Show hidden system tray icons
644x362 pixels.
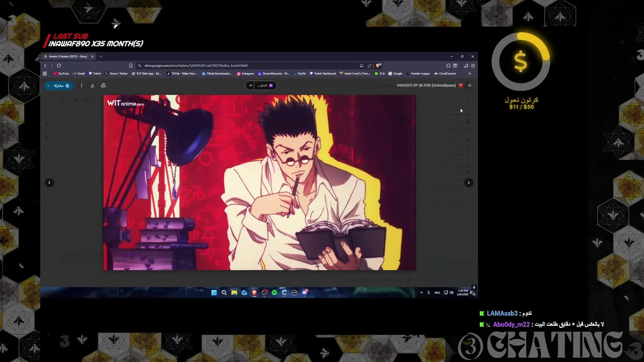tap(421, 293)
